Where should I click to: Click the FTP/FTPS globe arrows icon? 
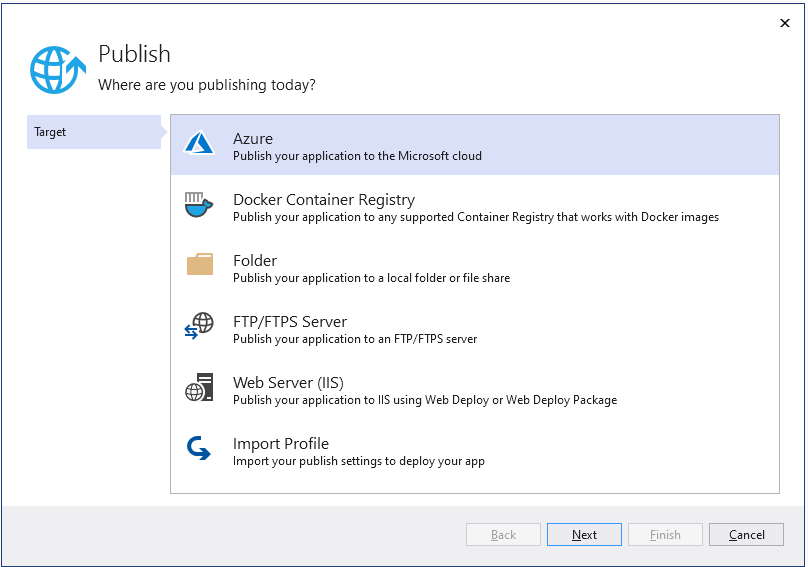coord(200,327)
